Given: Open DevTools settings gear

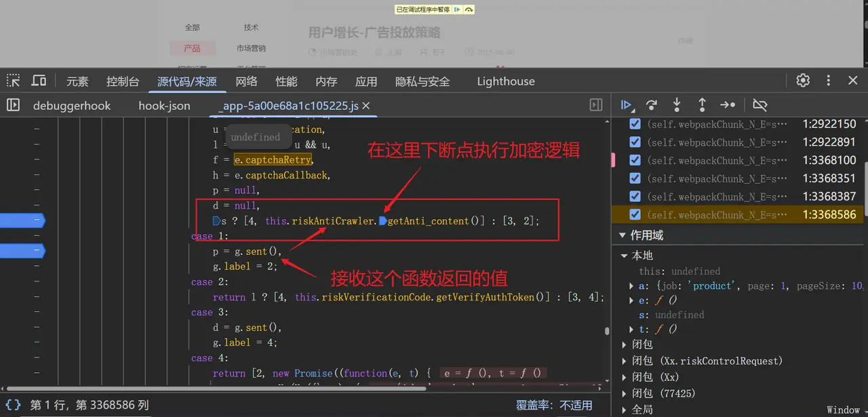Looking at the screenshot, I should tap(803, 81).
